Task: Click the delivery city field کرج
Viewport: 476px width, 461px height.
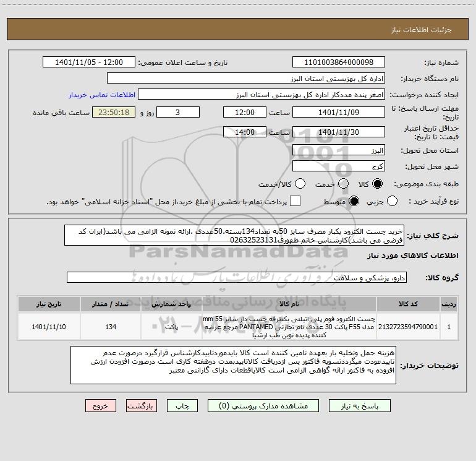Action: click(339, 166)
